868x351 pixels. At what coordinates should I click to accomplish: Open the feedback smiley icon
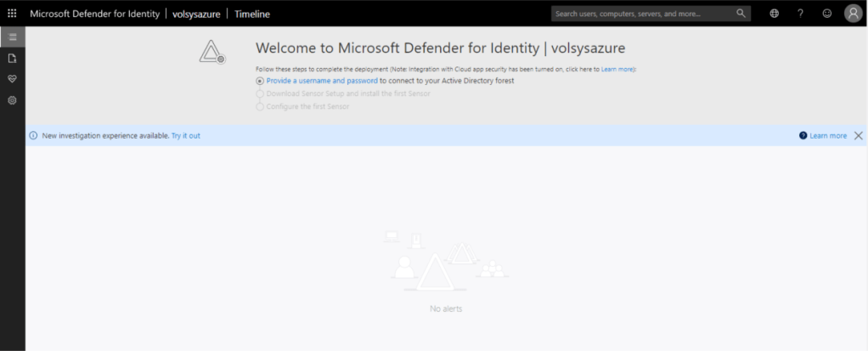[826, 14]
